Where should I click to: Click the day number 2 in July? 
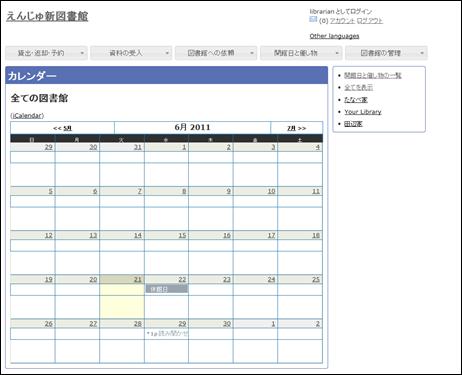(318, 323)
